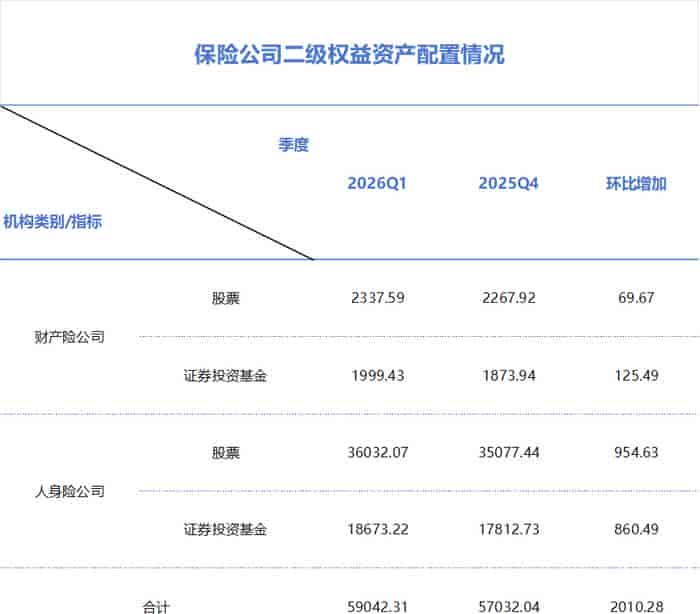Click the value 1999.43
Image resolution: width=700 pixels, height=614 pixels.
pyautogui.click(x=378, y=376)
